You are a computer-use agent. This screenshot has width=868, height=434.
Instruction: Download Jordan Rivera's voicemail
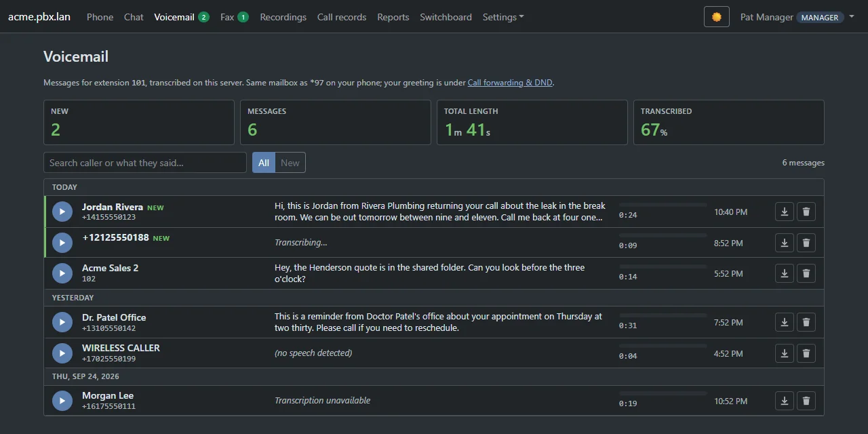[785, 212]
